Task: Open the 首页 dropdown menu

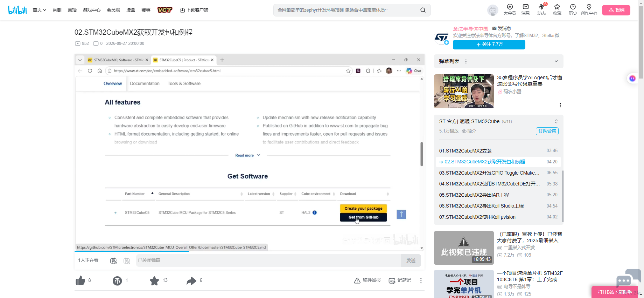Action: [x=40, y=10]
